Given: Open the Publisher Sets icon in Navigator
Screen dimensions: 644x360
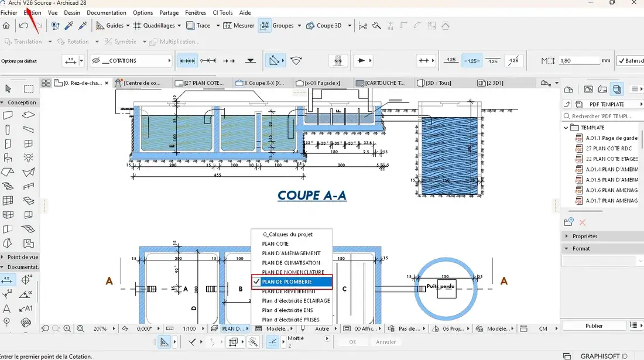Looking at the screenshot, I should 616,89.
